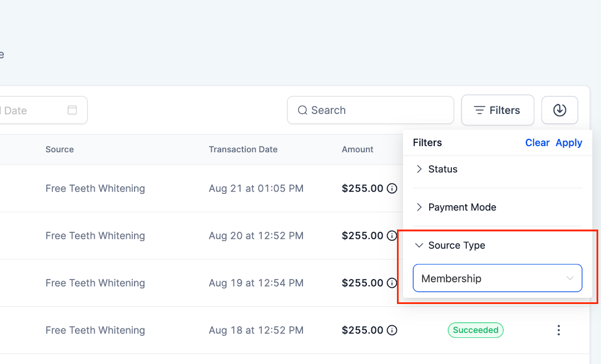Image resolution: width=601 pixels, height=364 pixels.
Task: Click the Filters button
Action: (x=498, y=110)
